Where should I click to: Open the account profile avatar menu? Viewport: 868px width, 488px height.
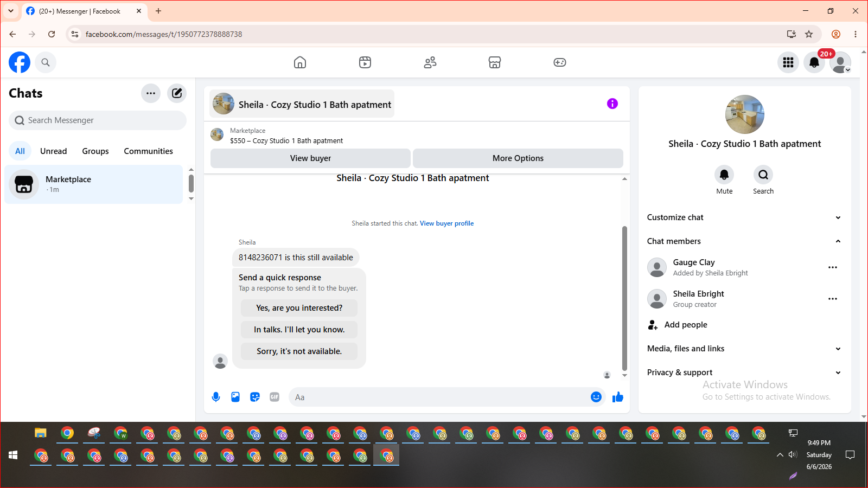point(840,62)
